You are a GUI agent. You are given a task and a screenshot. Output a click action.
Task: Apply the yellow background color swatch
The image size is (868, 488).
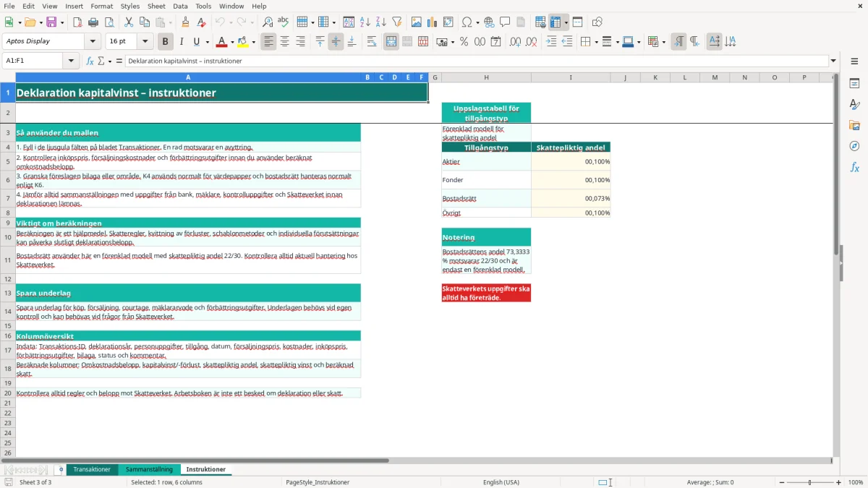[x=243, y=42]
